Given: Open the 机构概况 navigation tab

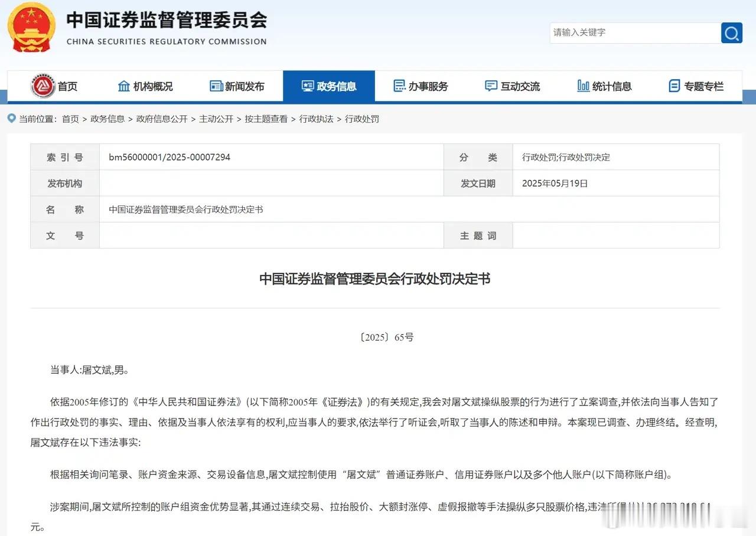Looking at the screenshot, I should click(x=145, y=86).
